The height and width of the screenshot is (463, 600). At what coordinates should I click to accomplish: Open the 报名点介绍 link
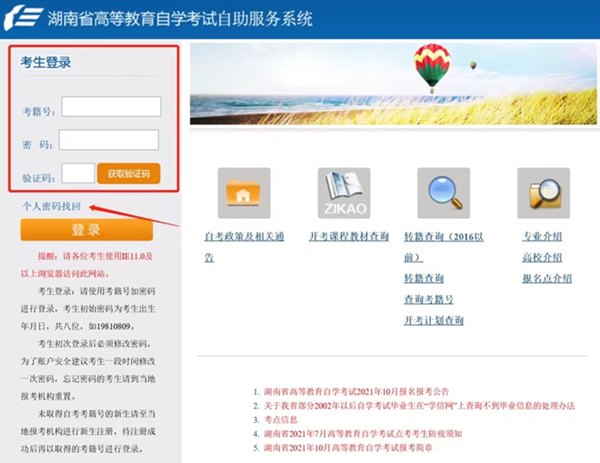(546, 279)
